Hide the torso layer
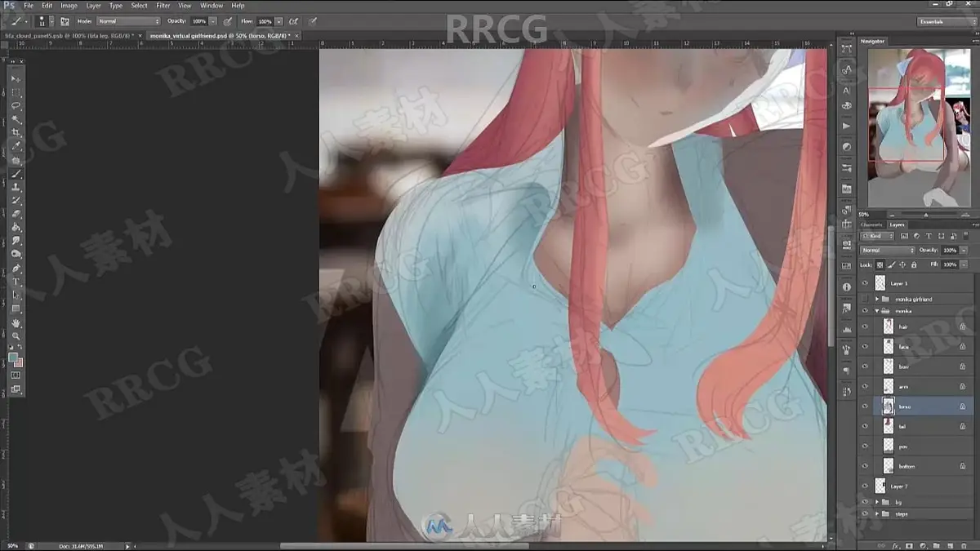 tap(865, 406)
